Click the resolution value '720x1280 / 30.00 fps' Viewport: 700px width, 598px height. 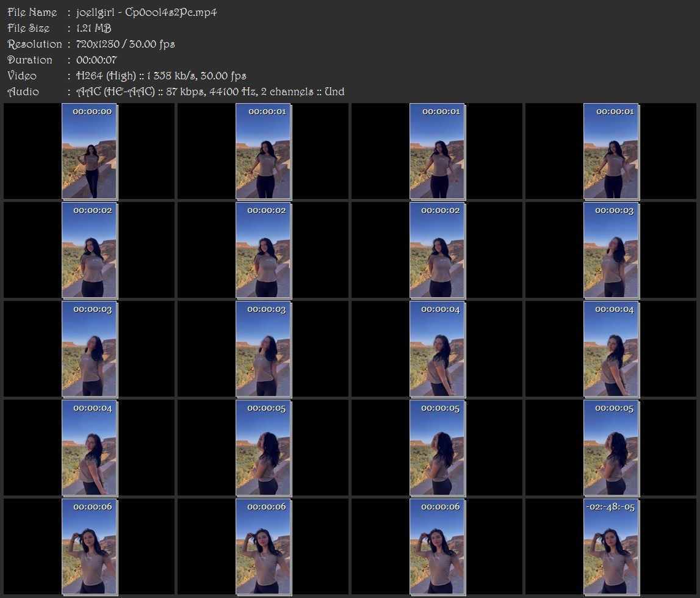[126, 44]
